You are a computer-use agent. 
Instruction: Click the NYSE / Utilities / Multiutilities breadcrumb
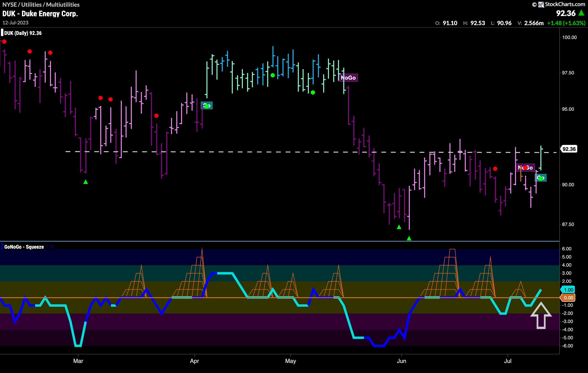point(41,5)
